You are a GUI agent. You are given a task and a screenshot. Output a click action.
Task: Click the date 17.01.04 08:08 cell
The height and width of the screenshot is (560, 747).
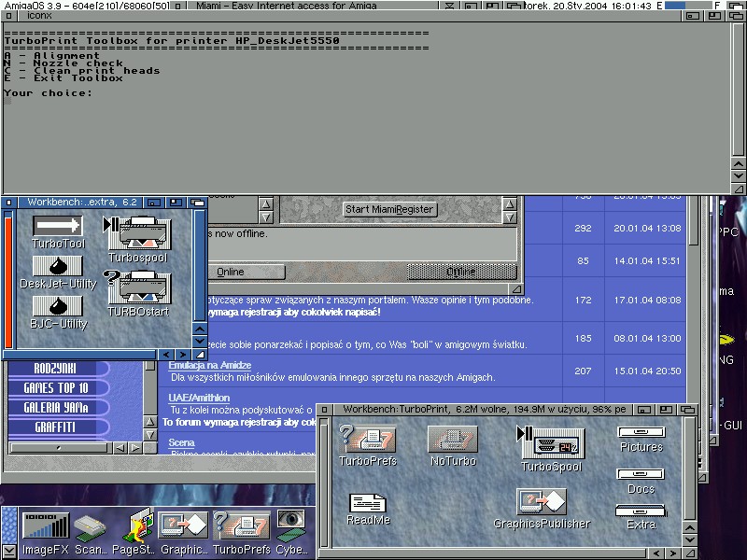647,300
